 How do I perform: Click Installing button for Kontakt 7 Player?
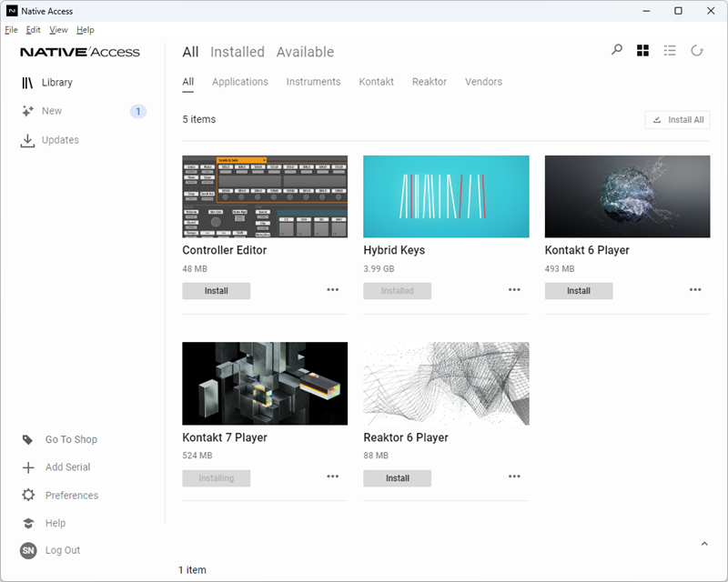point(217,478)
